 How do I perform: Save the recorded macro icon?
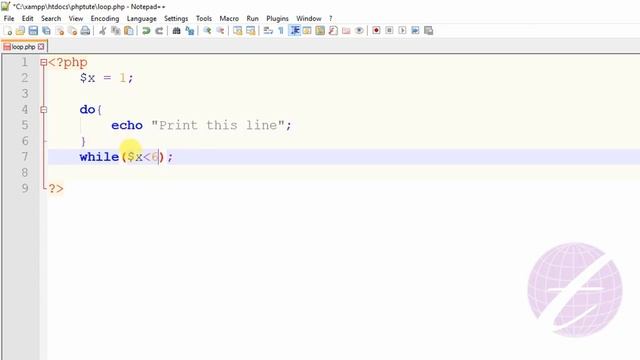[429, 31]
